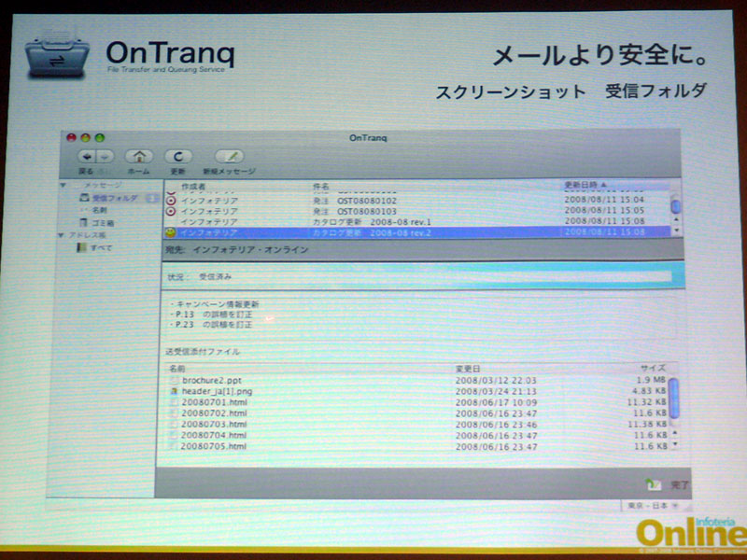The image size is (747, 560).
Task: Select the attachment 20080702.html
Action: (x=214, y=413)
